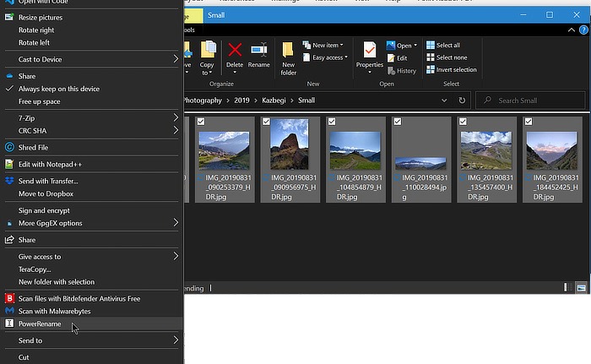Viewport: 591px width, 364px height.
Task: Click the Bitdefender scan icon
Action: point(9,298)
